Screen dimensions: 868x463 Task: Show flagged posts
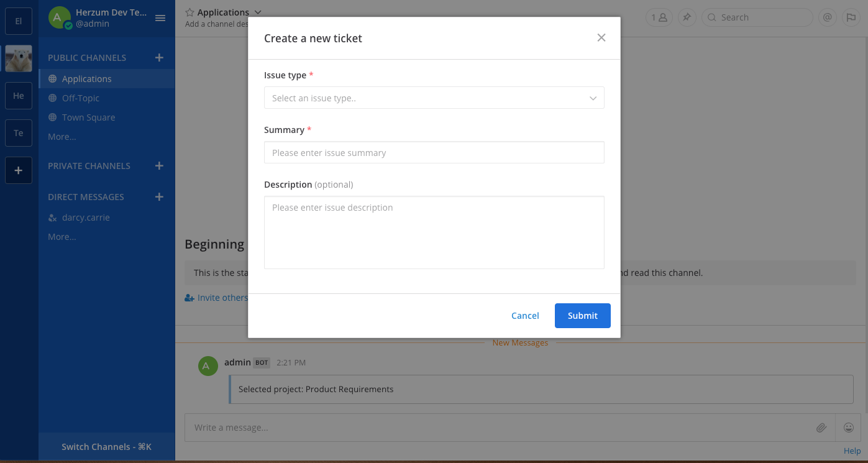tap(849, 17)
